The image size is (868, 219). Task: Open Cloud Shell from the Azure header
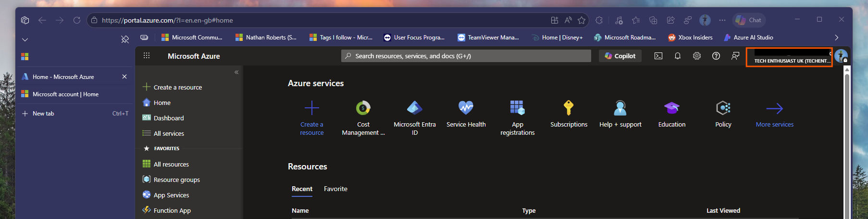click(x=658, y=56)
